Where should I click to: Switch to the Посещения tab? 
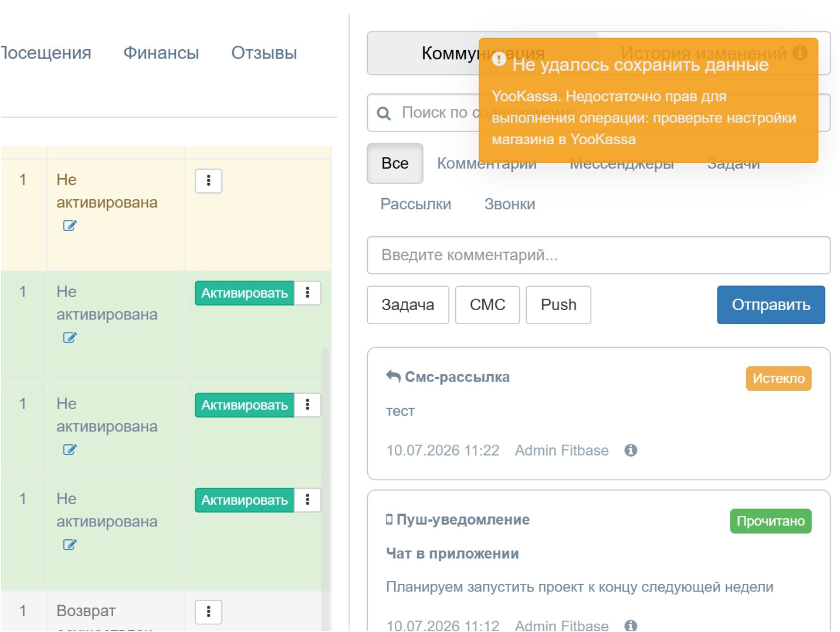pos(46,53)
